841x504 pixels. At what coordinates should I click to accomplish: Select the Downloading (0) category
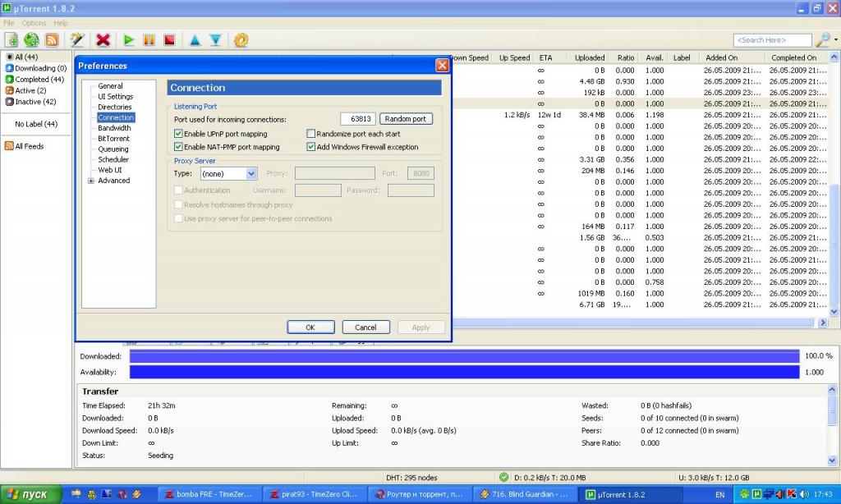(x=36, y=68)
